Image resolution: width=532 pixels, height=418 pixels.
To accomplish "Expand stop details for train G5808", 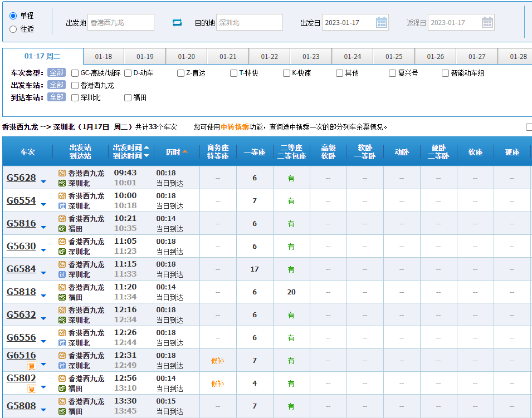I will coord(43,410).
